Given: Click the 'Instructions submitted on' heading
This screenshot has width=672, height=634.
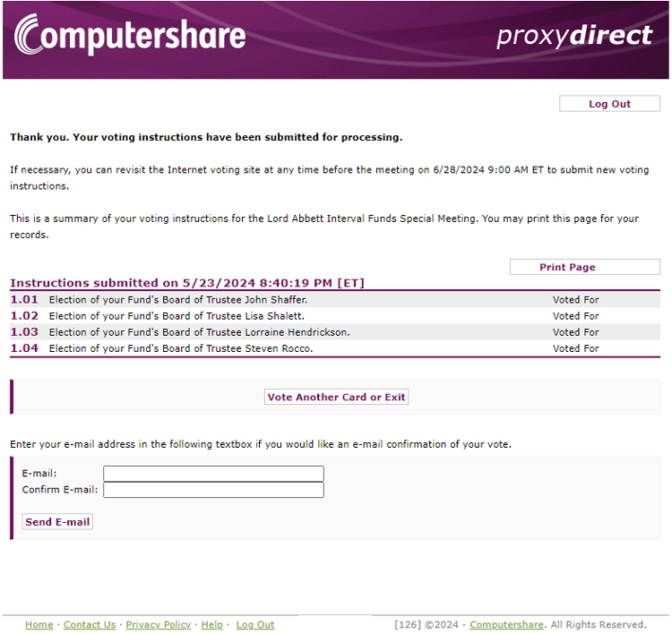Looking at the screenshot, I should [187, 283].
